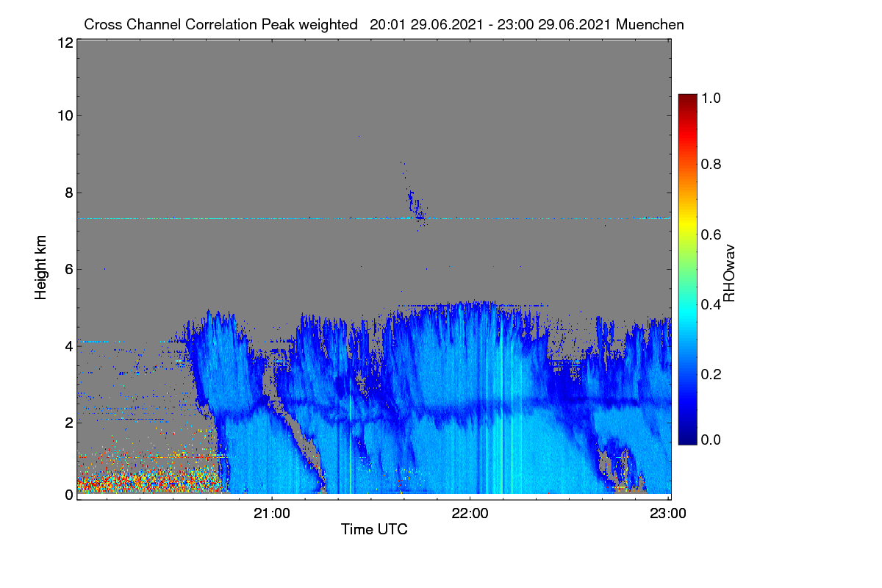Click the 23:00 time axis label
This screenshot has width=882, height=588.
(x=668, y=513)
